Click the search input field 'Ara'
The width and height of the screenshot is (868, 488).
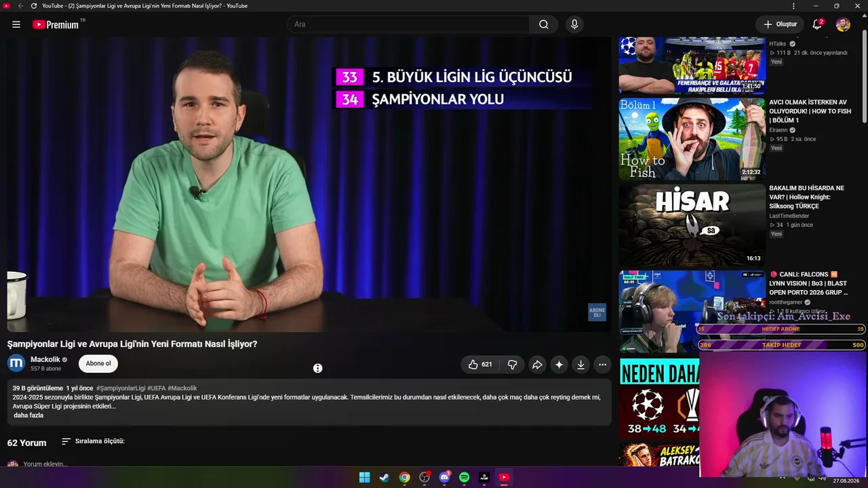point(408,24)
